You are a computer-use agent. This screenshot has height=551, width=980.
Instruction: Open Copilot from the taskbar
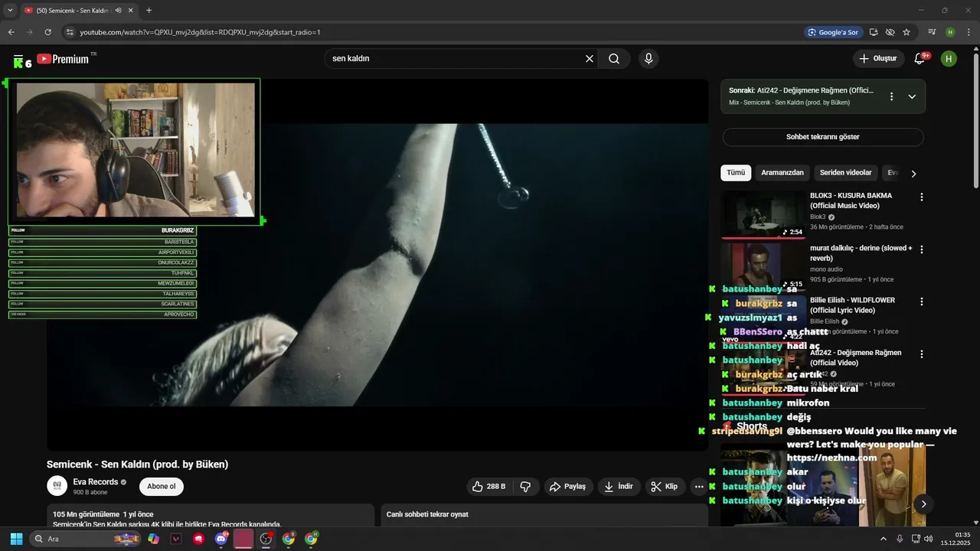click(x=154, y=539)
